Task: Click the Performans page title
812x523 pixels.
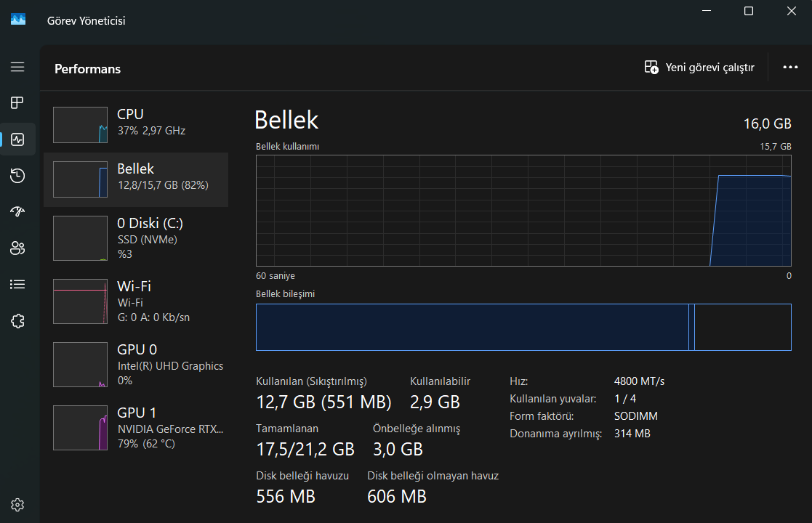Action: 87,69
